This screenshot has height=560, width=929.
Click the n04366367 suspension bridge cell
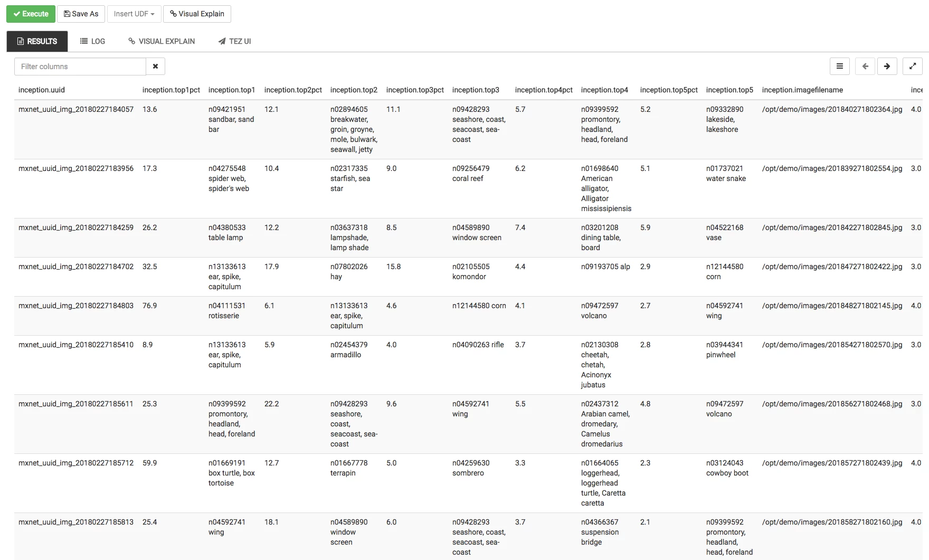(600, 532)
